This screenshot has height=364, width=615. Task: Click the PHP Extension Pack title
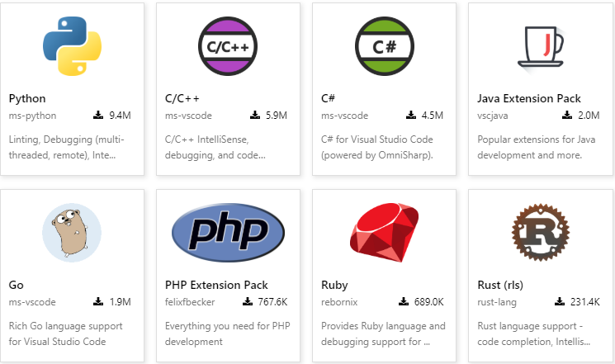point(216,285)
